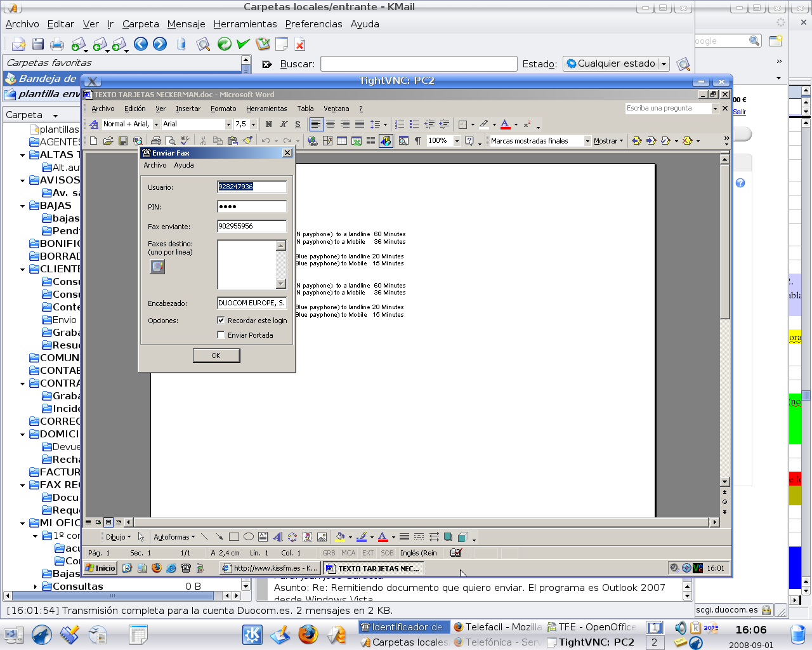Click the Inicio start button
Image resolution: width=812 pixels, height=650 pixels.
coord(100,568)
